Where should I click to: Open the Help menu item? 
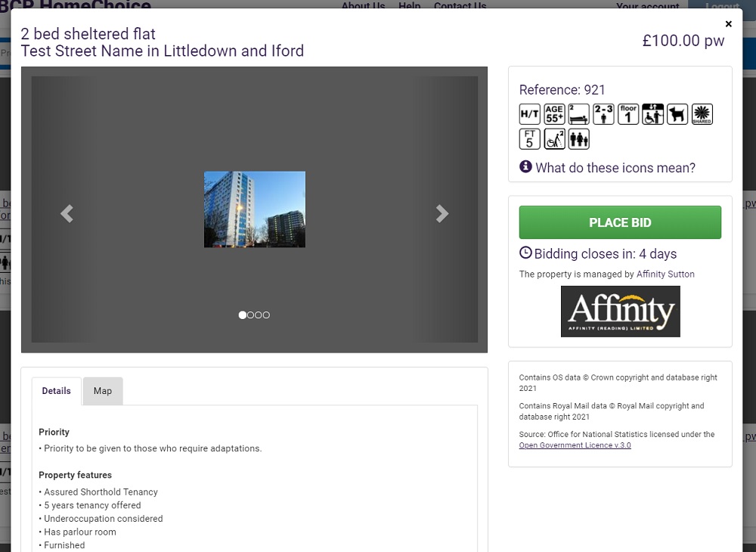409,6
